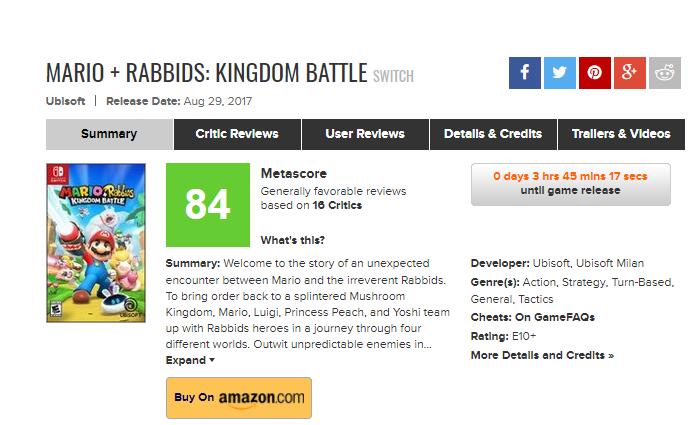Pin this game on Pinterest
The height and width of the screenshot is (425, 698).
(594, 73)
